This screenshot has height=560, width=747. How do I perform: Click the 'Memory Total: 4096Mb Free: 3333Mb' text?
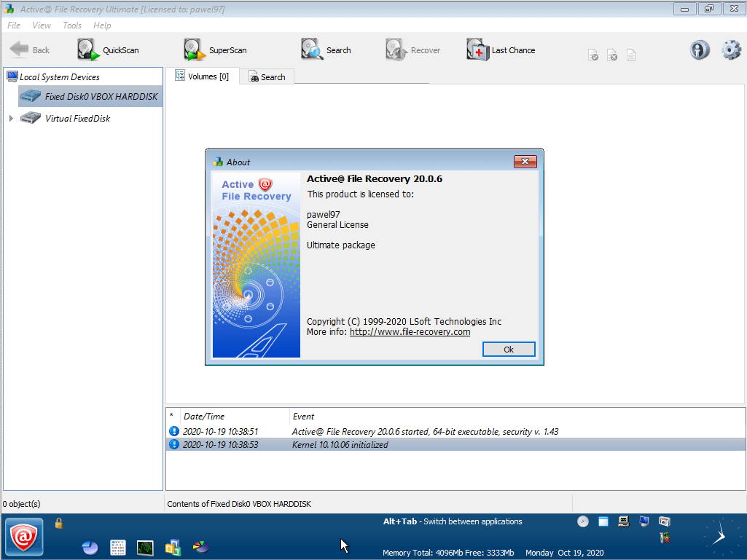(447, 553)
